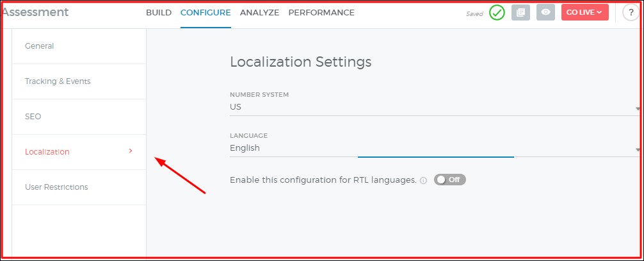This screenshot has height=261, width=644.
Task: Open the Number System dropdown
Action: (x=434, y=107)
